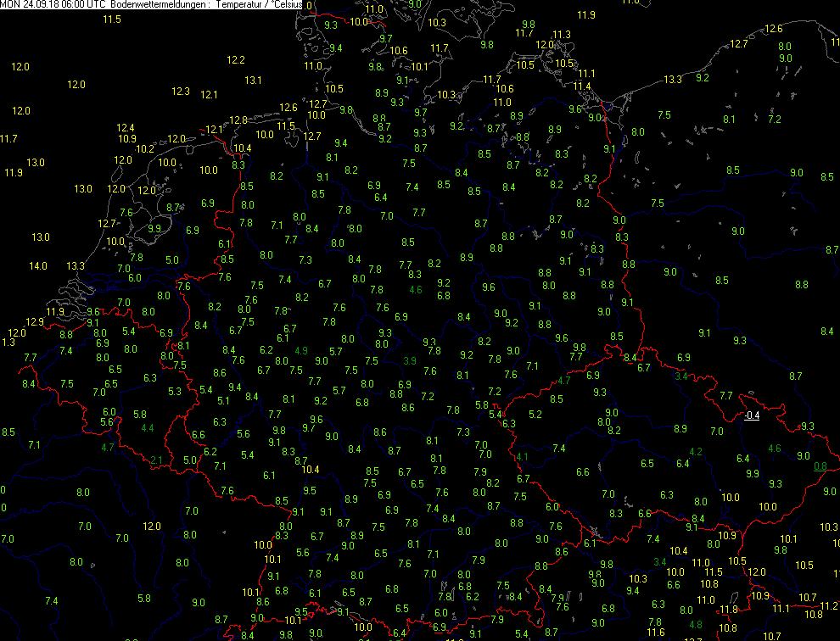This screenshot has width=840, height=641.
Task: Click the 1.3 reading at left edge
Action: 8,343
